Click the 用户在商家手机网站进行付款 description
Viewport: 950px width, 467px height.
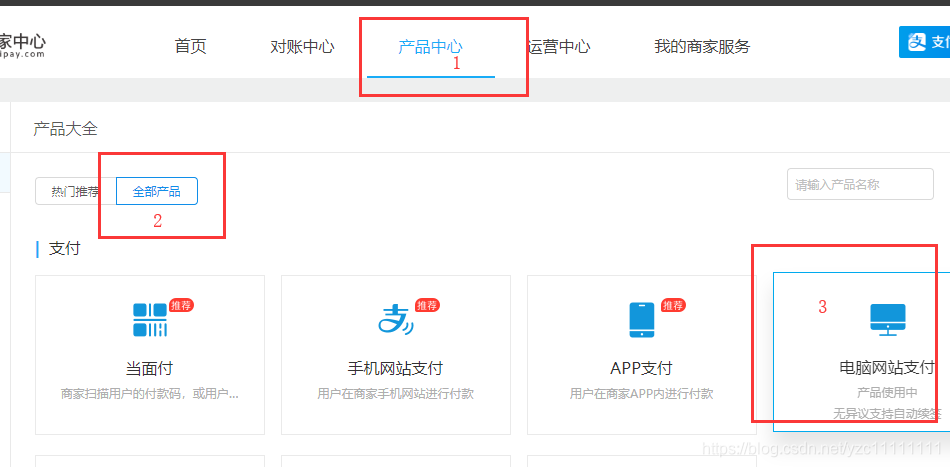pyautogui.click(x=395, y=394)
